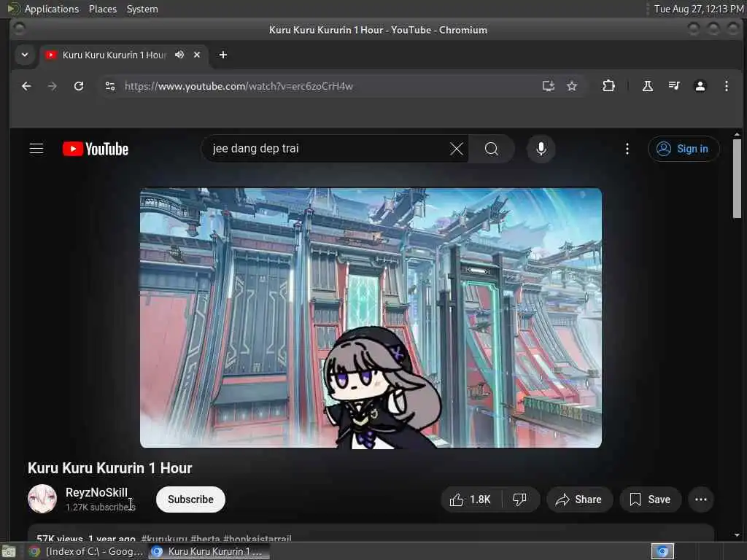Open Chrome Labs flask icon
The height and width of the screenshot is (560, 747).
[648, 86]
